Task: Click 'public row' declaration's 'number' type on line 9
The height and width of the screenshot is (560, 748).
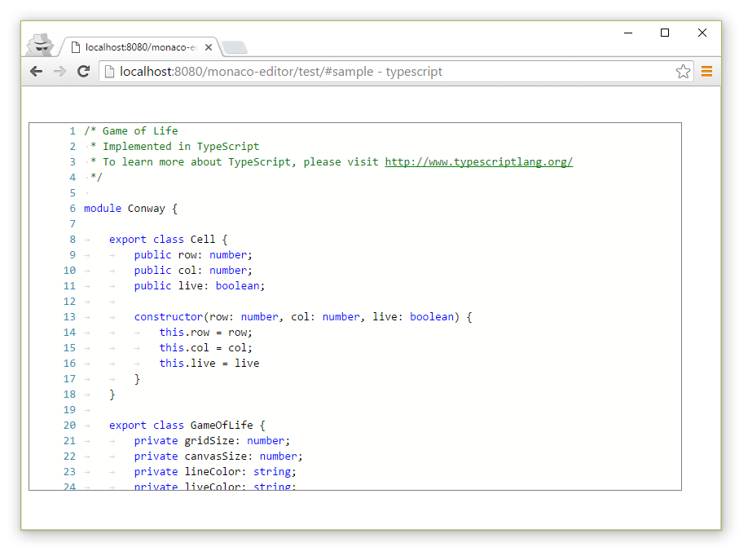Action: pyautogui.click(x=228, y=254)
